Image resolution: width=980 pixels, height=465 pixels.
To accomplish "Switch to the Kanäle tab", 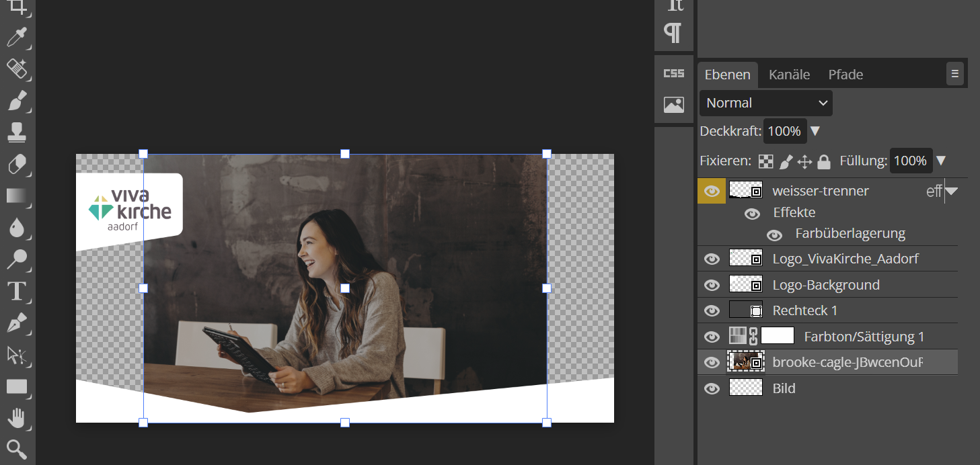I will coord(789,75).
